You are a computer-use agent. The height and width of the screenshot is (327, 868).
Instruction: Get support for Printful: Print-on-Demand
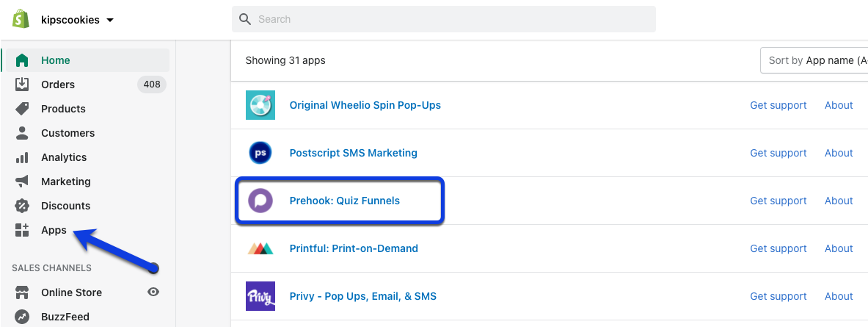click(778, 248)
